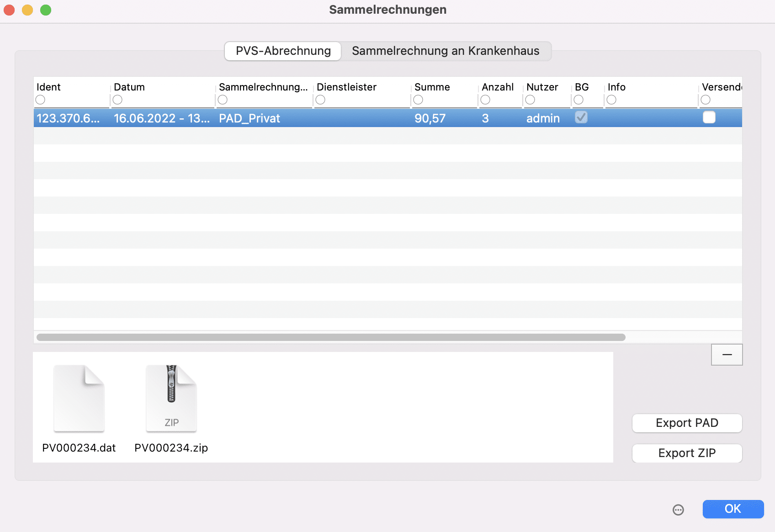Click the PAD_Privat cell
Screen dimensions: 775x532
[249, 118]
